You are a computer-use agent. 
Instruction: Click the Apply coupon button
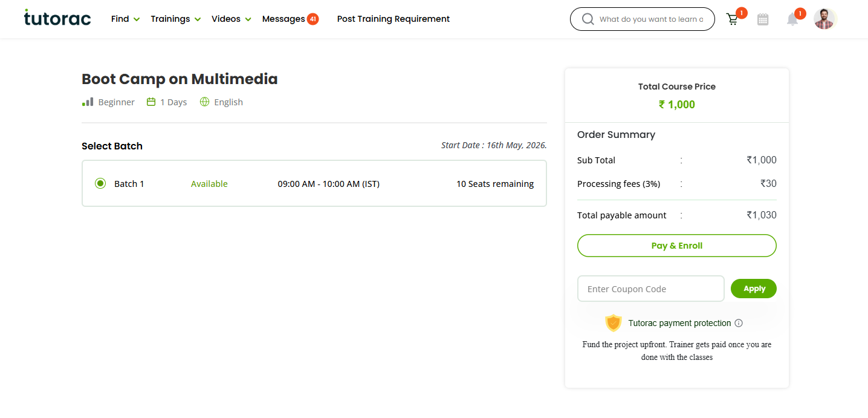(x=754, y=289)
